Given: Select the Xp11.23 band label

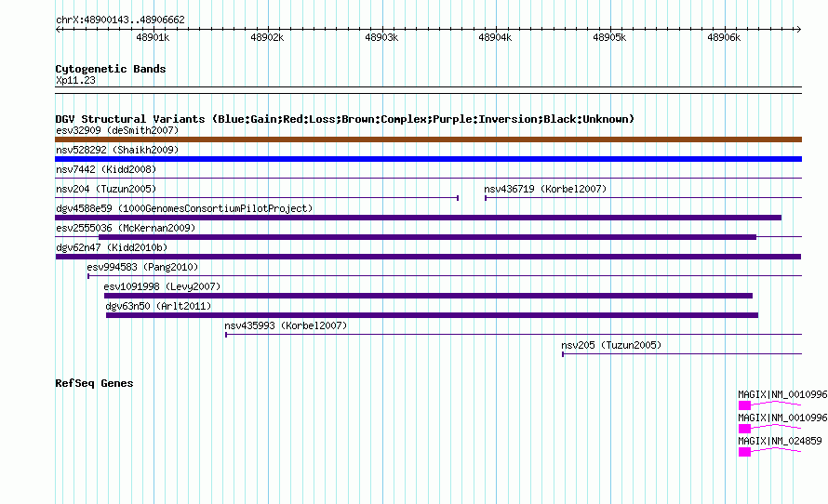Looking at the screenshot, I should [75, 80].
